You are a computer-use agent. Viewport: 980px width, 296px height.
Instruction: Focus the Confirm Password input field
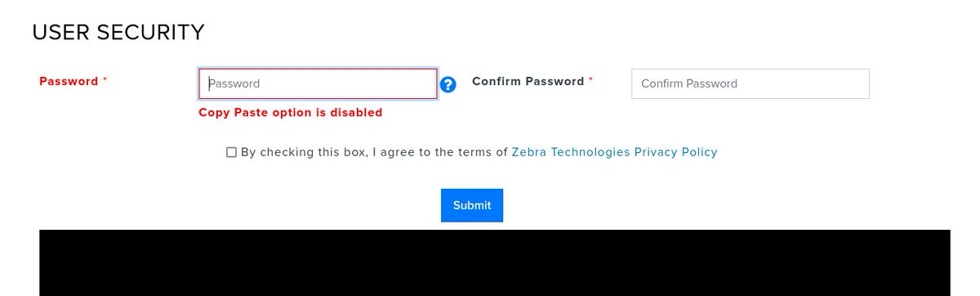coord(751,83)
